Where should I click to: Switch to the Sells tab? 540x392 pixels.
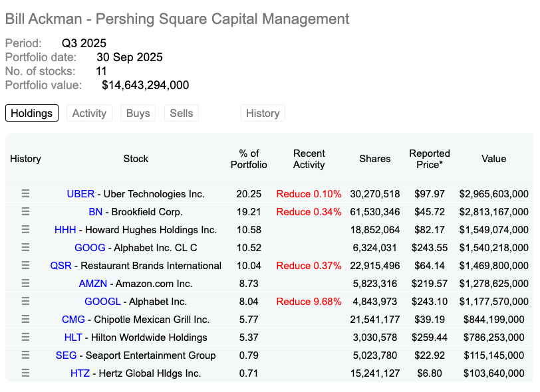181,113
